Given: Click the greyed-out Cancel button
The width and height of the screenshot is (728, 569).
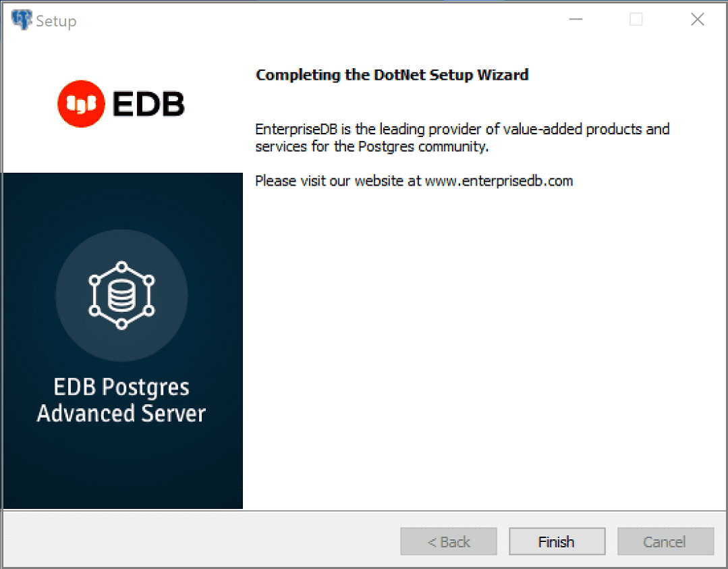Looking at the screenshot, I should tap(665, 542).
